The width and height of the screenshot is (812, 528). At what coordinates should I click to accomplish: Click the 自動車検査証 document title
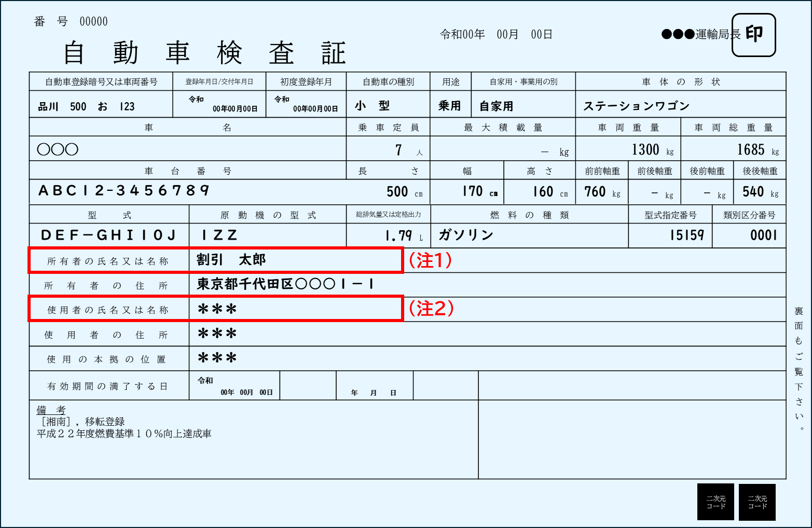tap(204, 53)
